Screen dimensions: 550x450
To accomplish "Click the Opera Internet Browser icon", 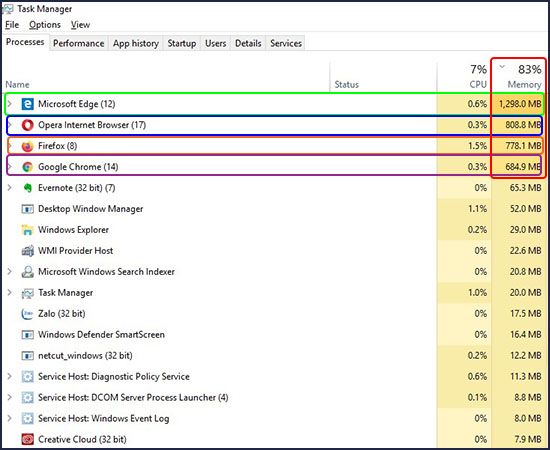I will click(27, 125).
